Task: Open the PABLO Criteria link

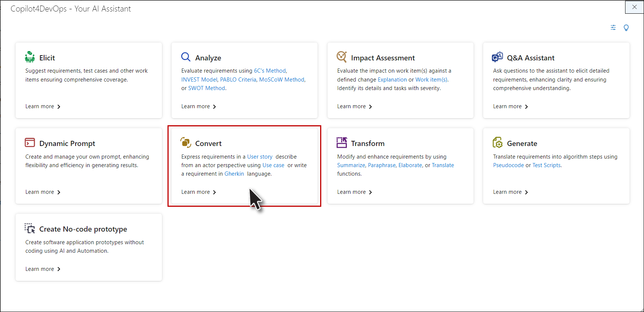Action: click(x=238, y=80)
